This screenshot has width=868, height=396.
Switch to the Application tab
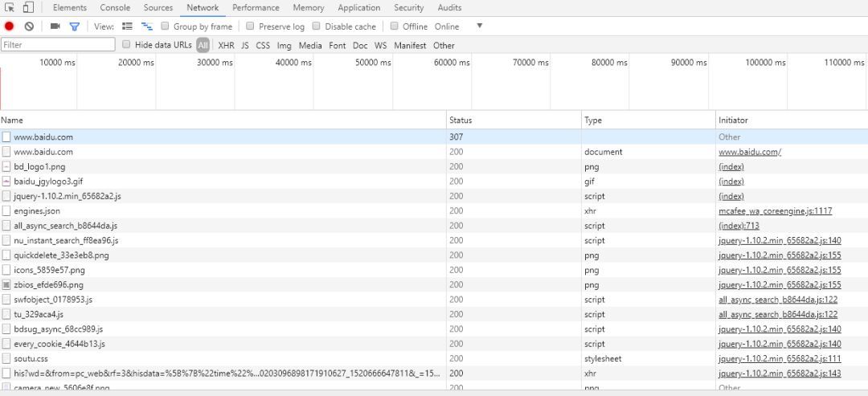pyautogui.click(x=358, y=8)
